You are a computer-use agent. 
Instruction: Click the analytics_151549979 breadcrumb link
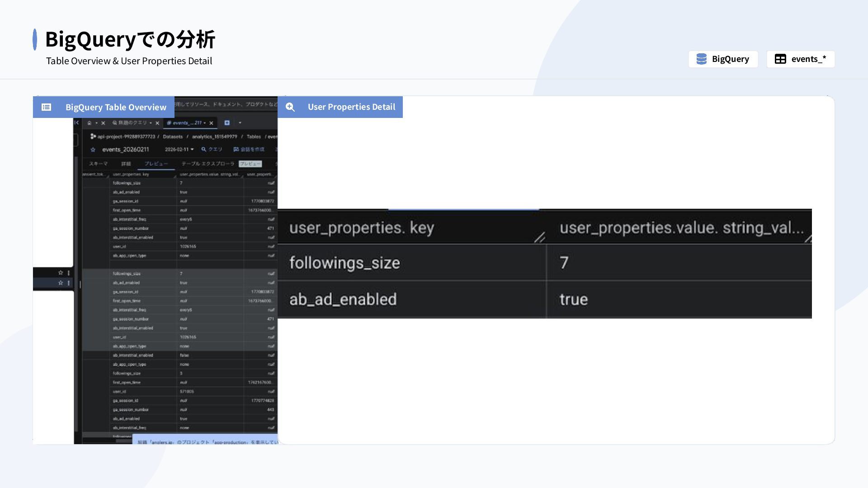click(x=214, y=136)
